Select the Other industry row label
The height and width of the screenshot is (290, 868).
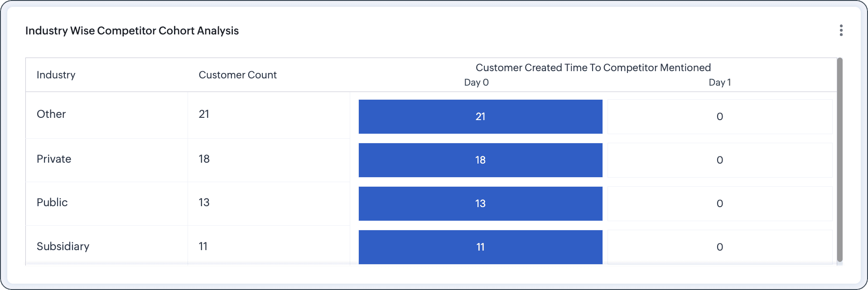click(51, 114)
